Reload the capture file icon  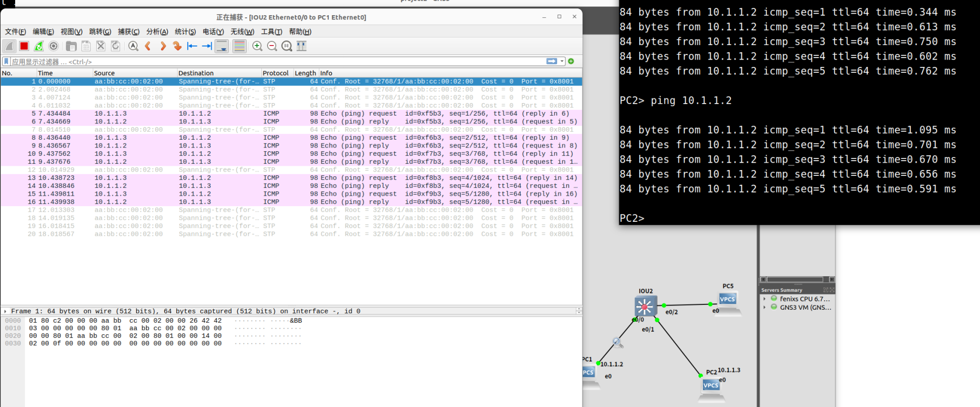click(x=116, y=46)
